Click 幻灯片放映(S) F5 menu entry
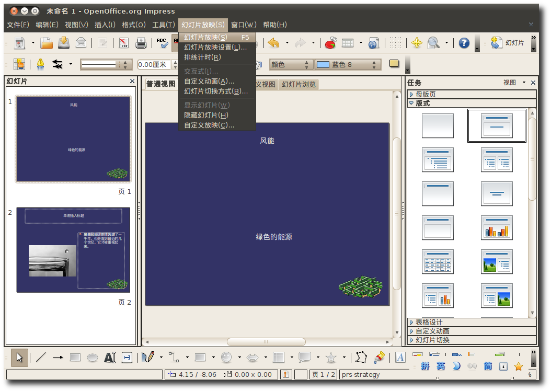 click(x=217, y=37)
